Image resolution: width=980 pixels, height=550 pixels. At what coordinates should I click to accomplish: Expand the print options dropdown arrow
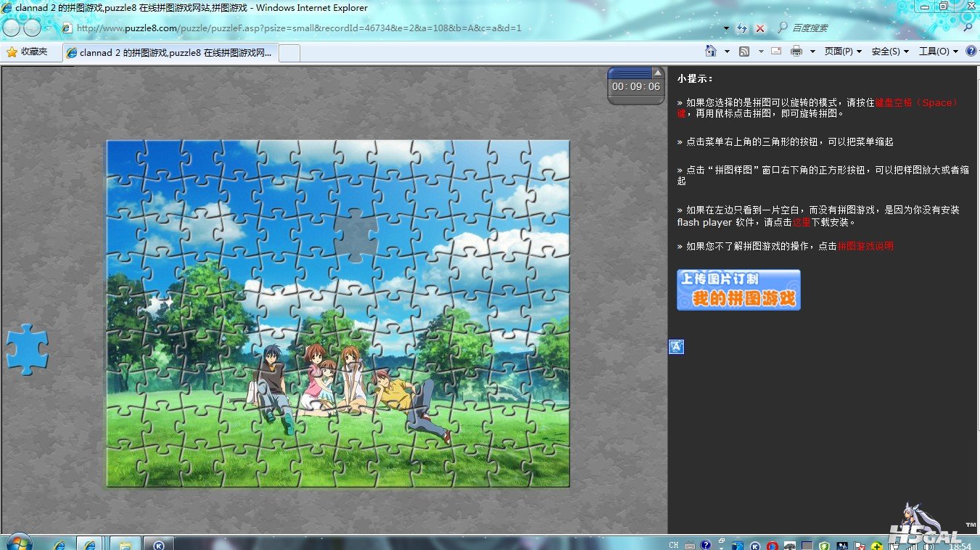pyautogui.click(x=812, y=52)
